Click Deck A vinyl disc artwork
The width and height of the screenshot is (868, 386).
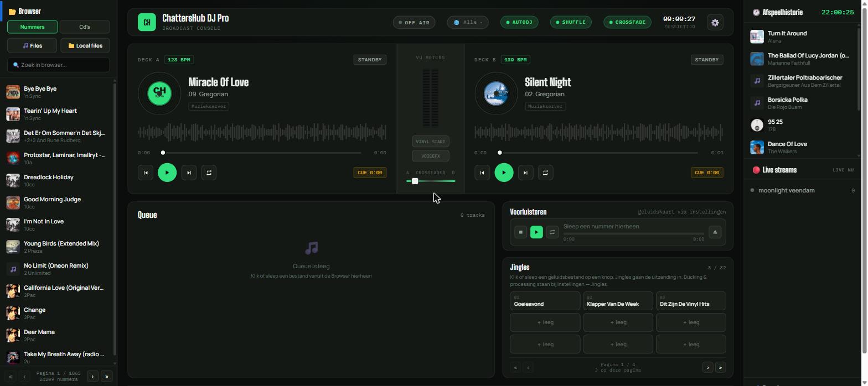[159, 93]
